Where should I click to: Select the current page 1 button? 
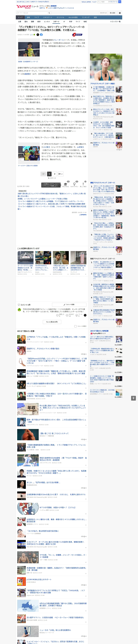coord(49,174)
